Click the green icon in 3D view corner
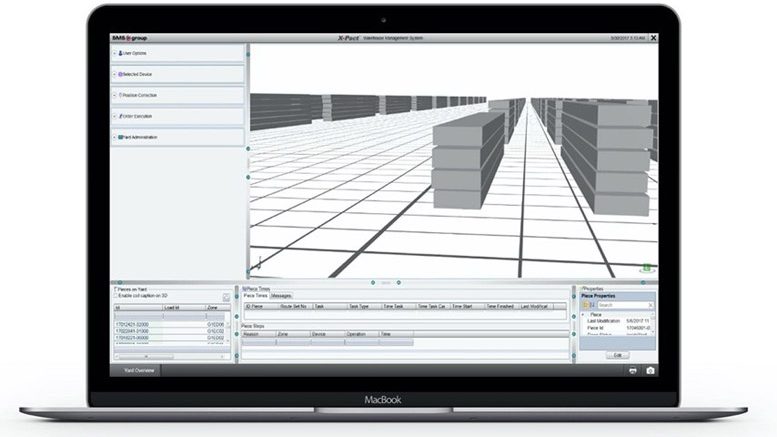Screen dimensions: 777x437 (x=647, y=268)
